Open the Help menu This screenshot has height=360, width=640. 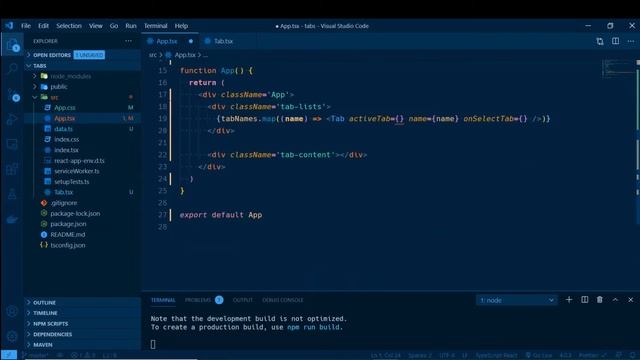(181, 26)
